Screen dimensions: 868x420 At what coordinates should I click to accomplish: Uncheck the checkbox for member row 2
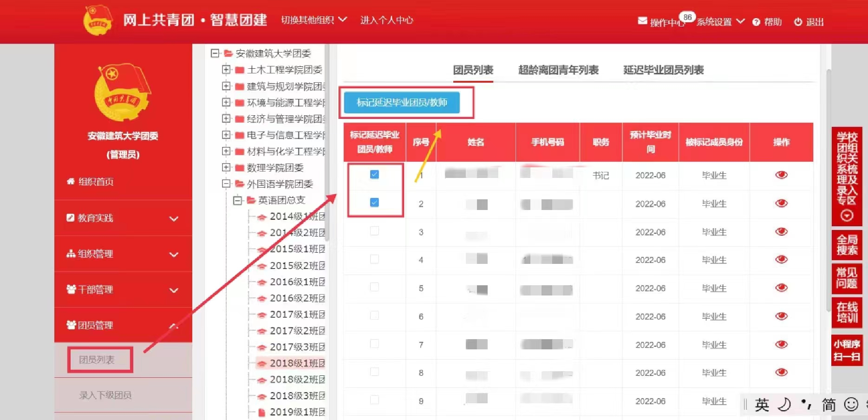pos(374,203)
